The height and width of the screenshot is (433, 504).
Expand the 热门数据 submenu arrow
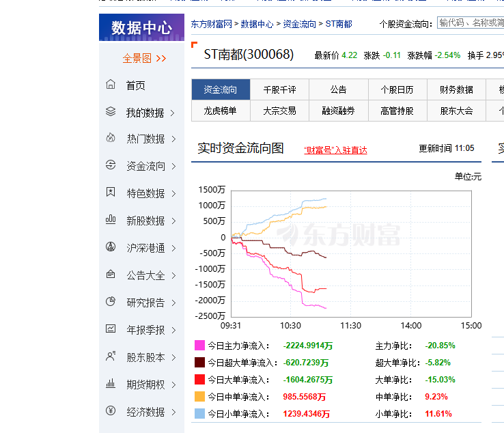(x=173, y=139)
